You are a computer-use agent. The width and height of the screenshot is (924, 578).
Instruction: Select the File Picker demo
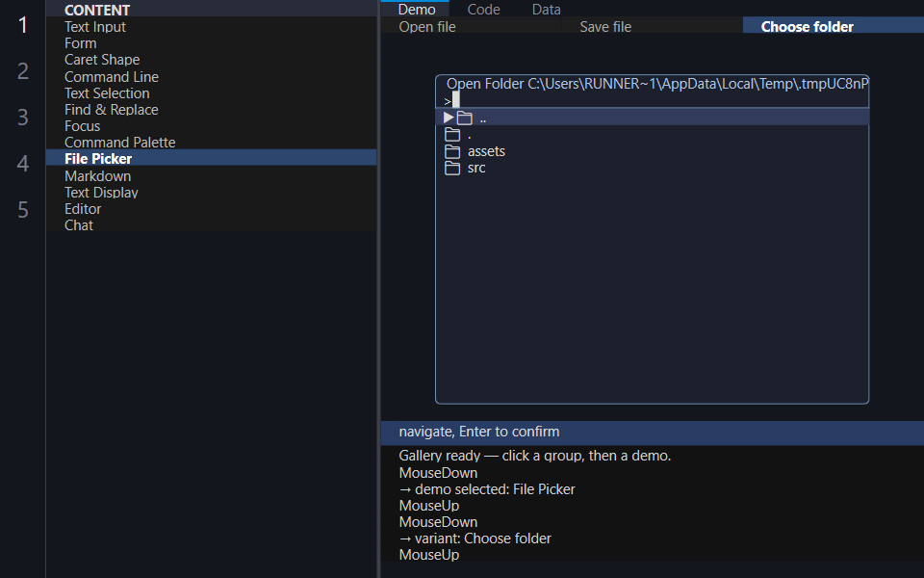(x=211, y=159)
